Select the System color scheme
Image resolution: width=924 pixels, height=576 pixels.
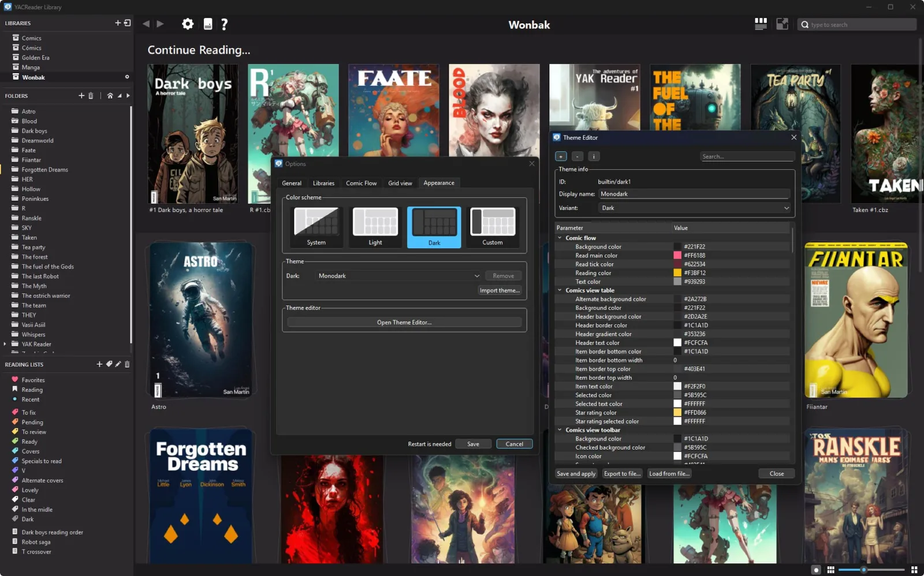coord(316,227)
